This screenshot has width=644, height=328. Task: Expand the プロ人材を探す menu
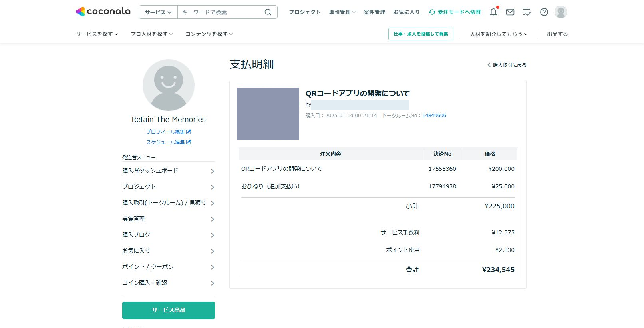coord(152,34)
